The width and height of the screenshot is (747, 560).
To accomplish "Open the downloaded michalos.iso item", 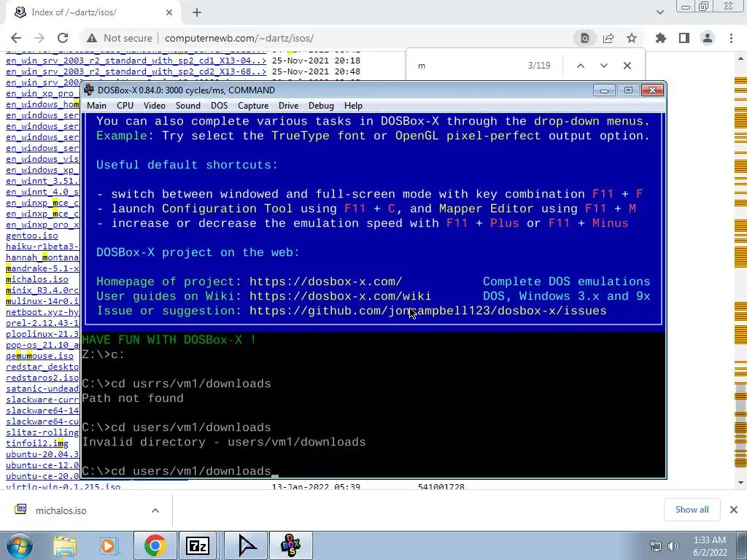I will [61, 510].
